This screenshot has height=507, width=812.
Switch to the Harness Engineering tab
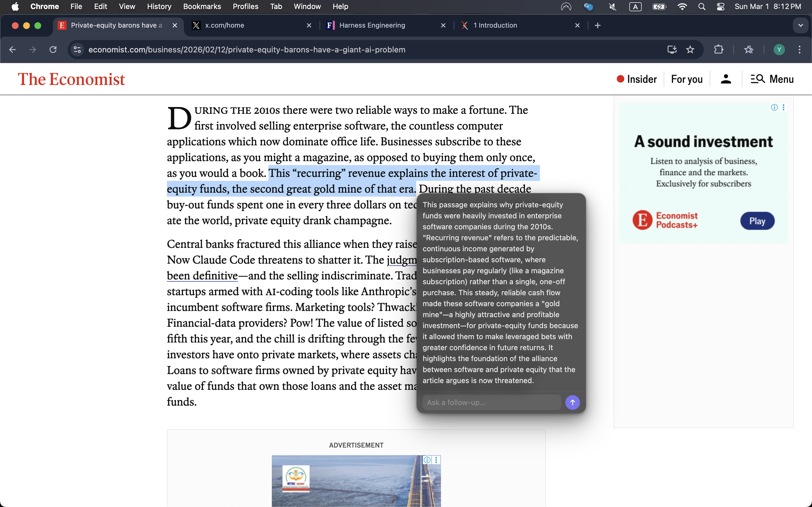372,25
